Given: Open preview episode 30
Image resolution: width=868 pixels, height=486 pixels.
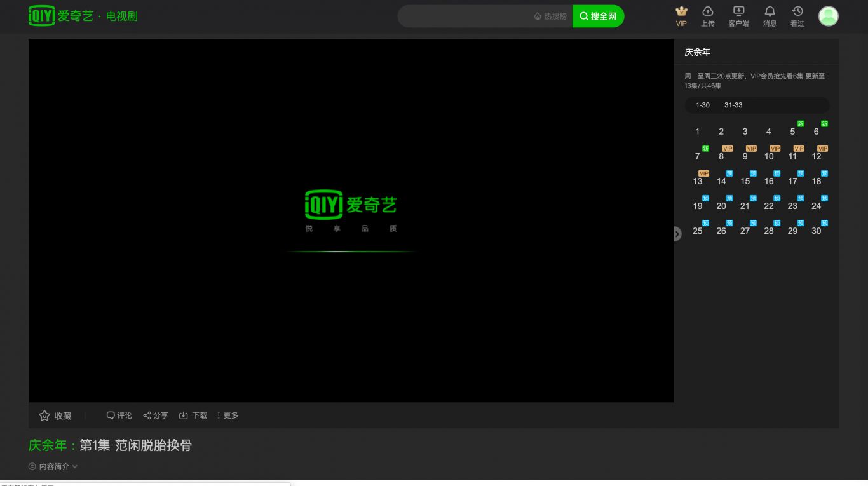Looking at the screenshot, I should pos(817,231).
